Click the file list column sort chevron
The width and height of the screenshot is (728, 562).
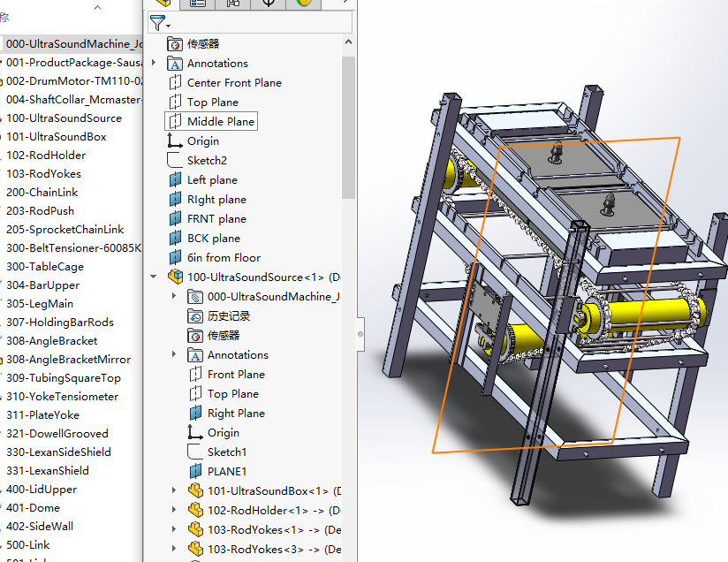pyautogui.click(x=97, y=7)
